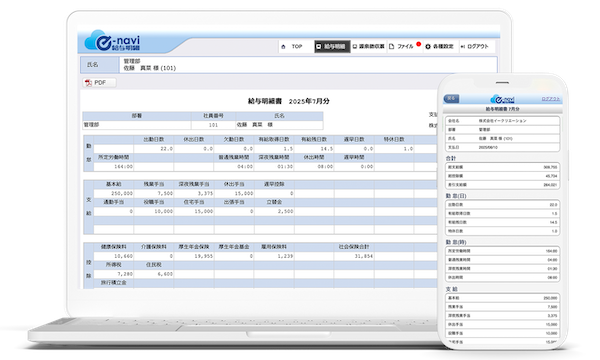This screenshot has height=360, width=600.
Task: Click the 立替金 value 2,500
Action: (x=274, y=212)
